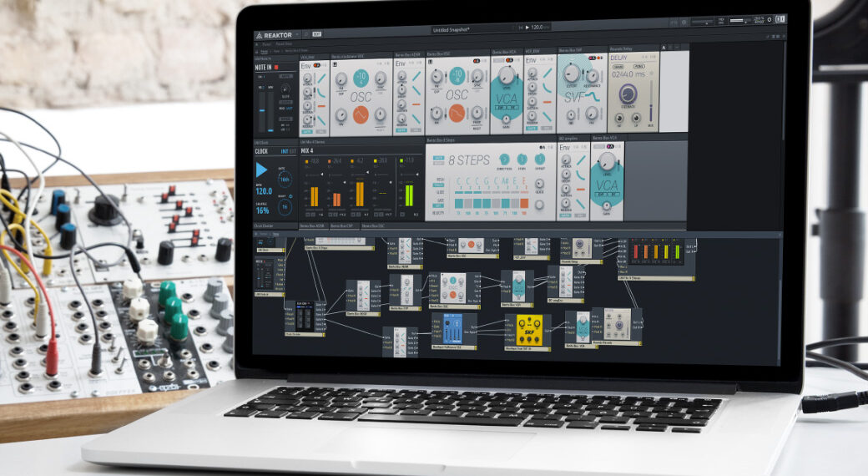Turn the Attack knob on first Env module

(308, 78)
